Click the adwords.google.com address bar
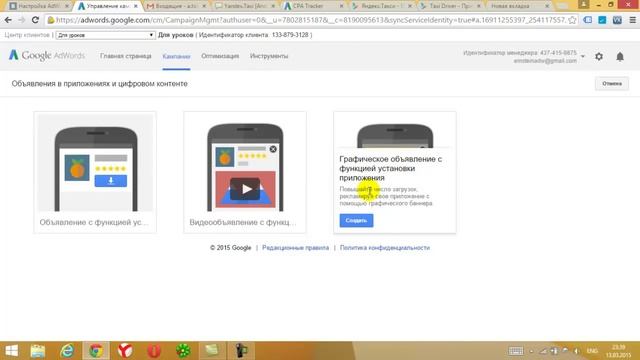Image resolution: width=640 pixels, height=360 pixels. tap(310, 20)
